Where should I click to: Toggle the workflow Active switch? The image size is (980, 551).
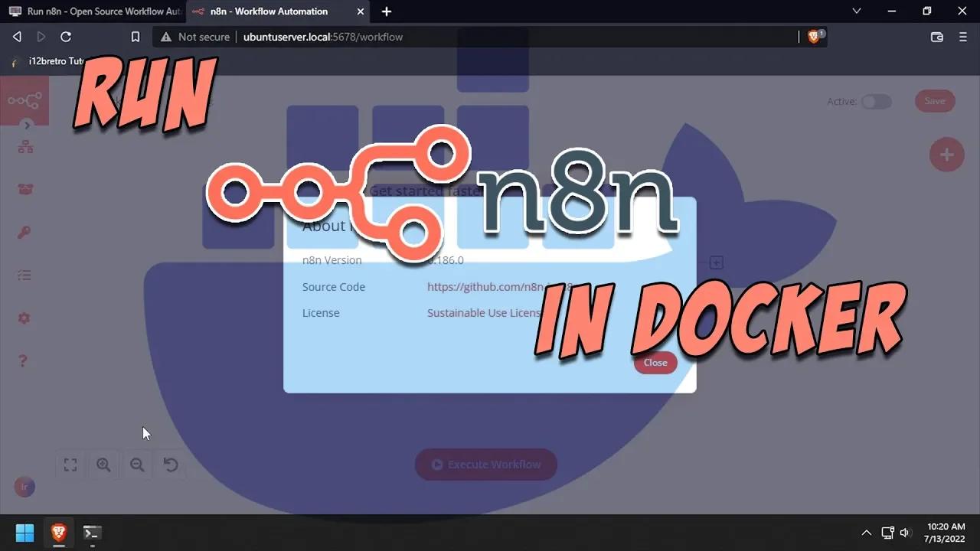point(877,101)
